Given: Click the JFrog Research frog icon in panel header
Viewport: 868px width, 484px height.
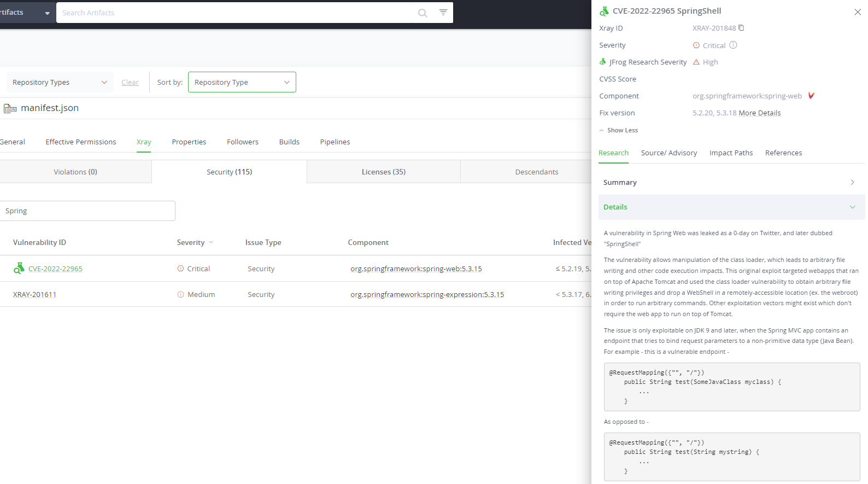Looking at the screenshot, I should (604, 11).
